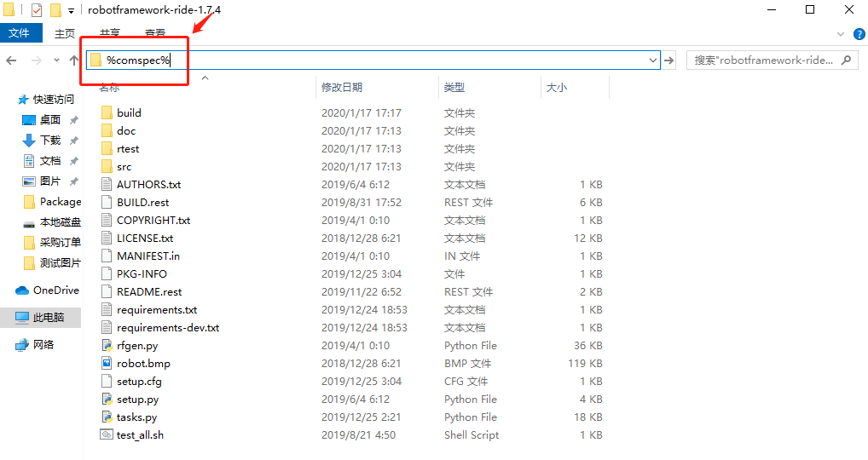Sort by the 修改日期 column header
Viewport: 868px width, 460px height.
pos(342,88)
